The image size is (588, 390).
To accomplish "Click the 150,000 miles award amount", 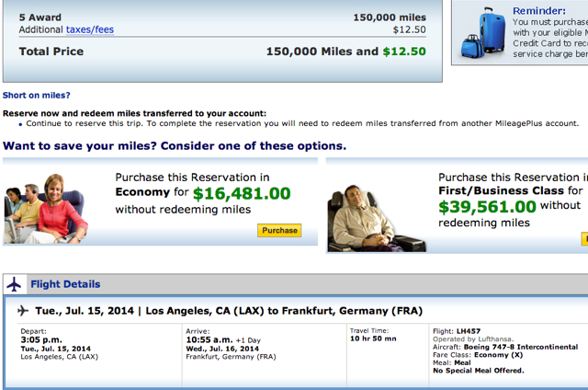I will pos(390,17).
